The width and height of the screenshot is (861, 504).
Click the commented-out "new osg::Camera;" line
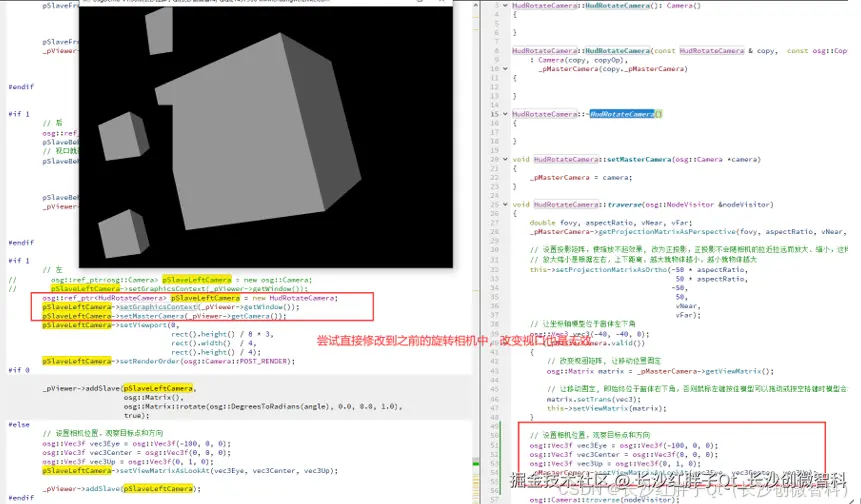click(x=181, y=279)
